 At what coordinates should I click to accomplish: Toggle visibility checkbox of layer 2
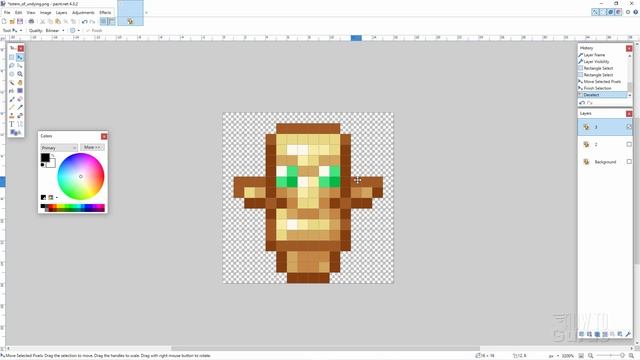(629, 144)
